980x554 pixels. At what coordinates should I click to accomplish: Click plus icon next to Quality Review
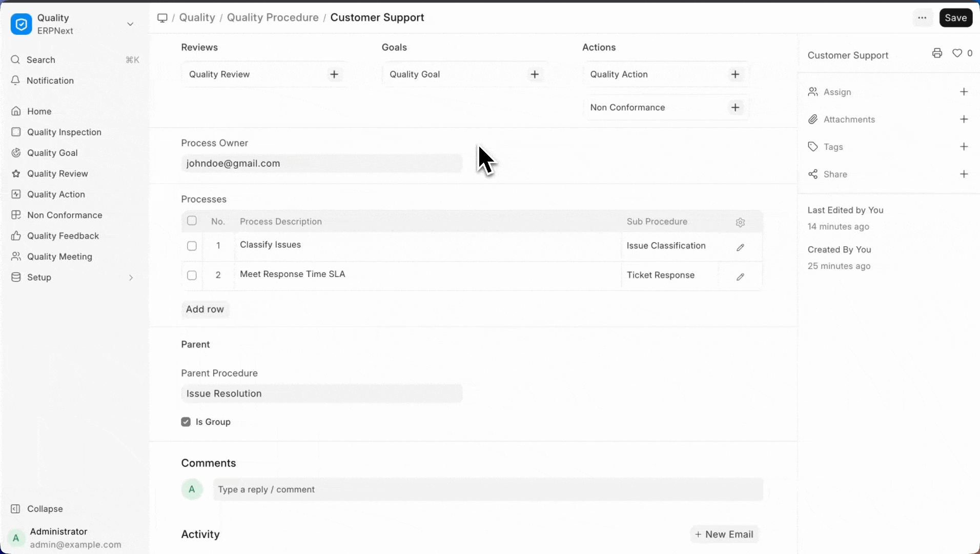point(334,74)
